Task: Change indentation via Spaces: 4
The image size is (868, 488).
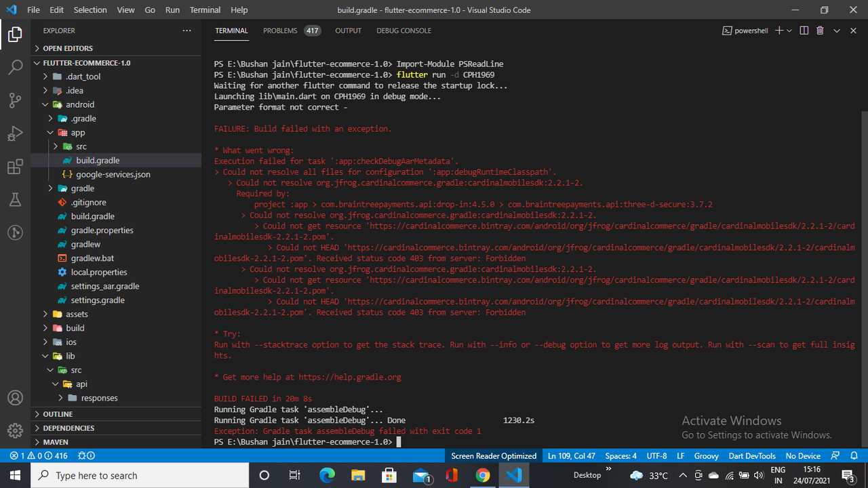Action: pyautogui.click(x=621, y=456)
